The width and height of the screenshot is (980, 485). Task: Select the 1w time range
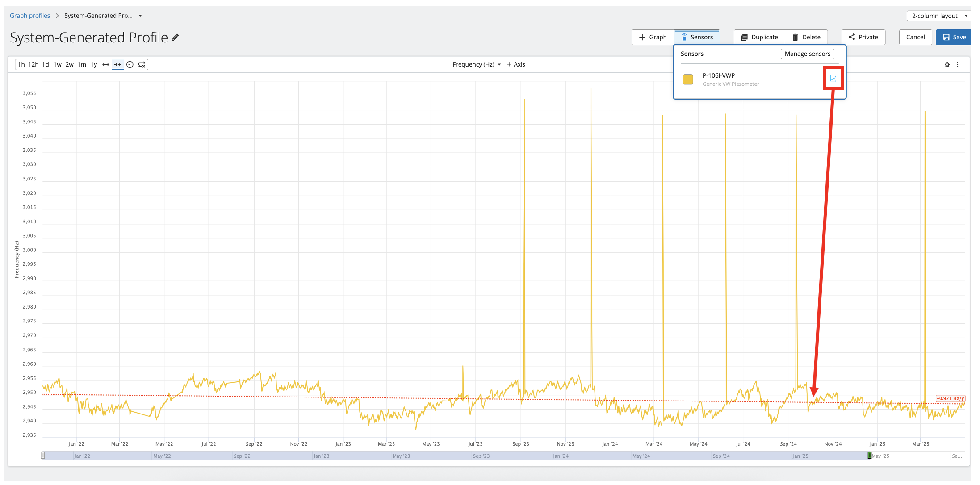[x=58, y=65]
